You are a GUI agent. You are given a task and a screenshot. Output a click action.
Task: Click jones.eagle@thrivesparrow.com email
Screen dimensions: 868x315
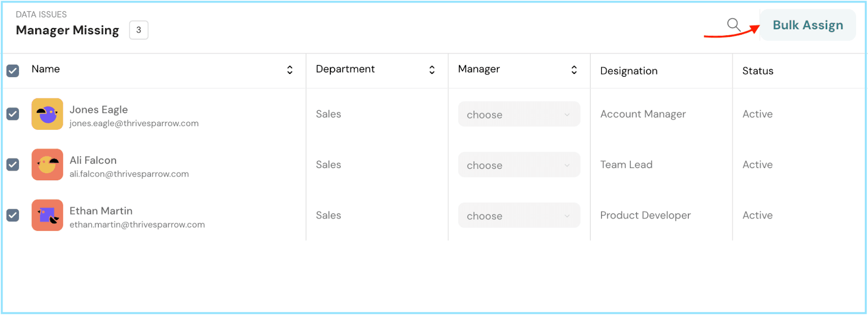click(134, 123)
